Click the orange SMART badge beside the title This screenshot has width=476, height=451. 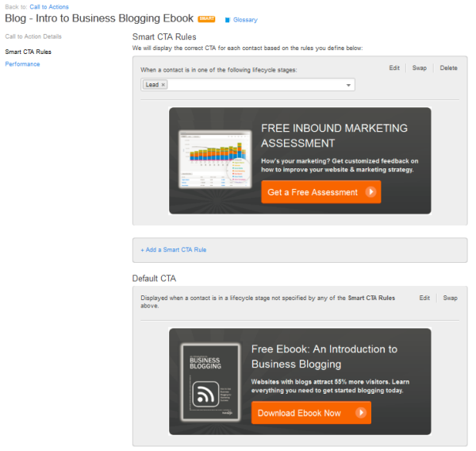pos(206,19)
